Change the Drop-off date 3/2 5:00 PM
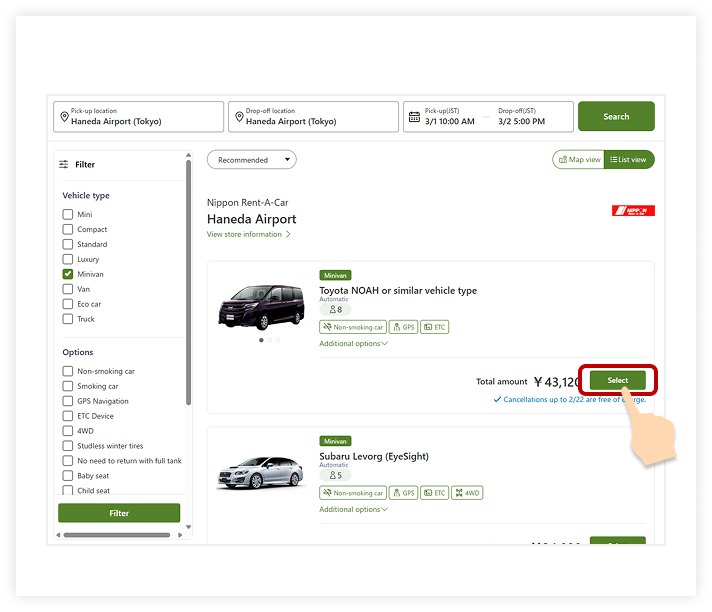 [x=521, y=121]
